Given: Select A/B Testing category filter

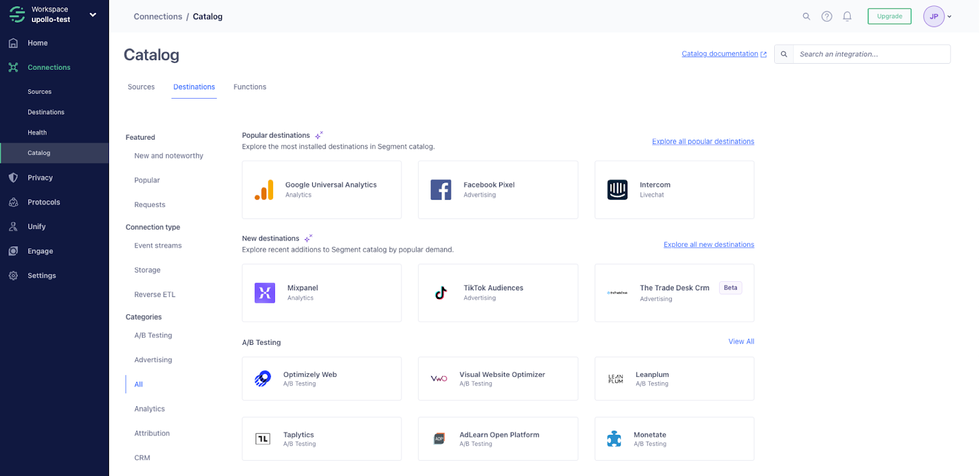Looking at the screenshot, I should (153, 336).
